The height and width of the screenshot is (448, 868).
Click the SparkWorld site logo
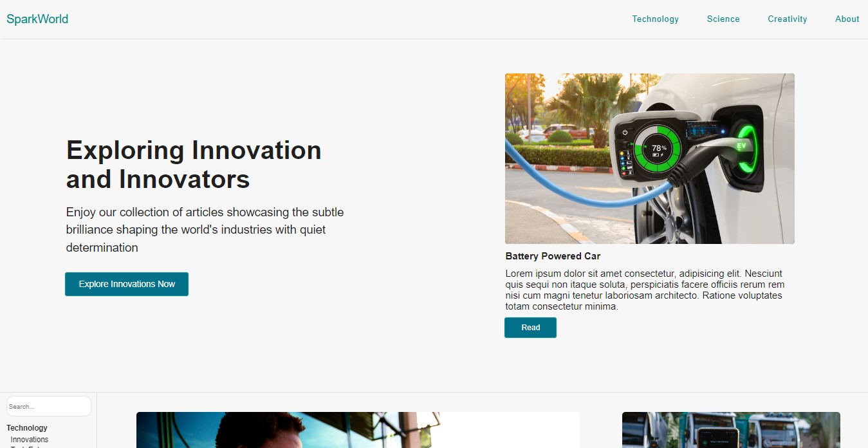[37, 19]
